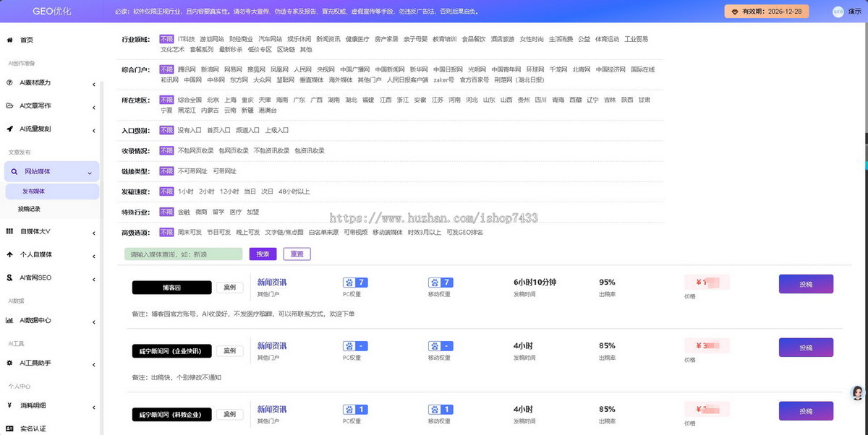Click the grid icon for 自媒体大V
The height and width of the screenshot is (435, 868).
(x=9, y=231)
